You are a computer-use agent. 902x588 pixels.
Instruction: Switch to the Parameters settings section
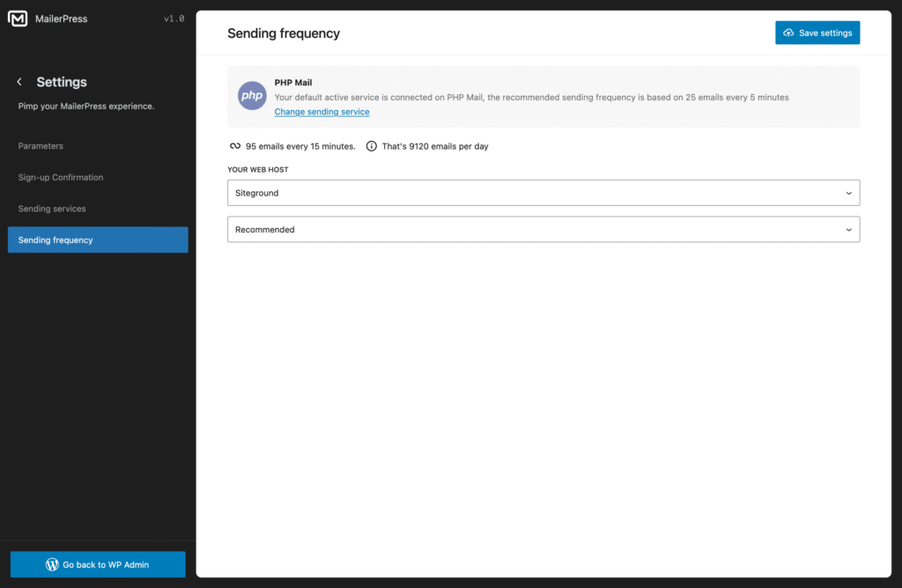[x=40, y=145]
